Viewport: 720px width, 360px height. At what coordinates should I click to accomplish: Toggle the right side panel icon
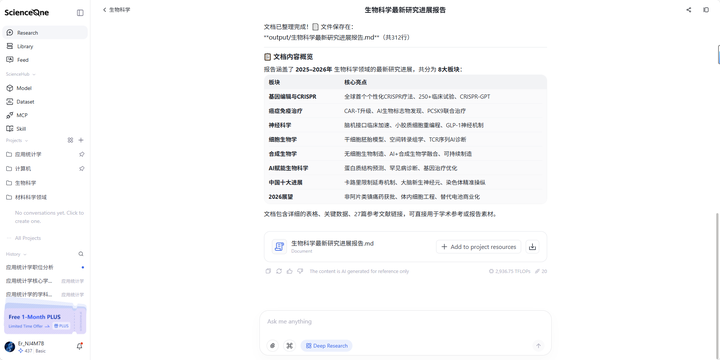pyautogui.click(x=706, y=10)
